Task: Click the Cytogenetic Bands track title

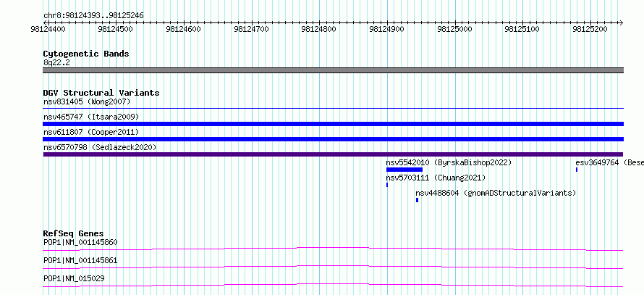Action: [86, 54]
